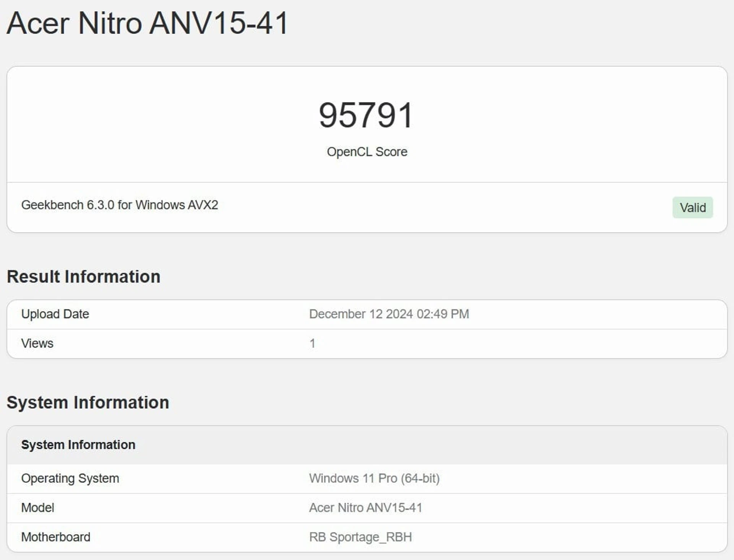
Task: Select the RB Sportage_RBH motherboard value
Action: (361, 537)
